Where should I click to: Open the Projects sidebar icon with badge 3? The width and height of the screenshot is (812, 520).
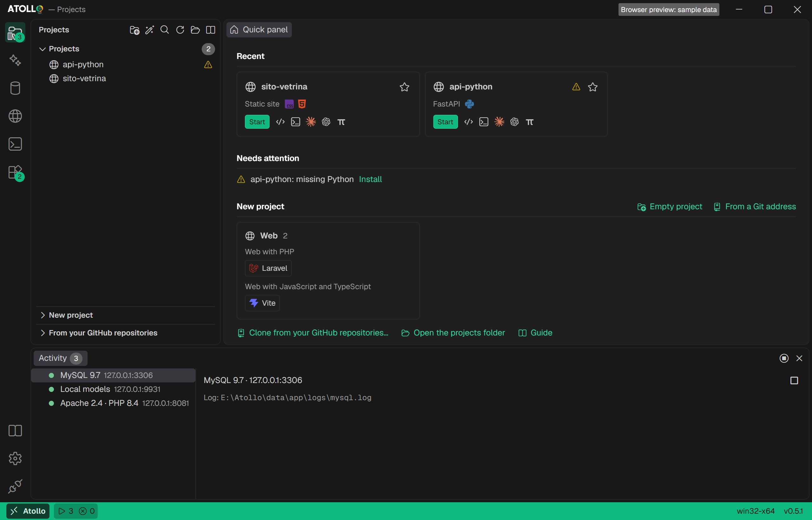(15, 32)
